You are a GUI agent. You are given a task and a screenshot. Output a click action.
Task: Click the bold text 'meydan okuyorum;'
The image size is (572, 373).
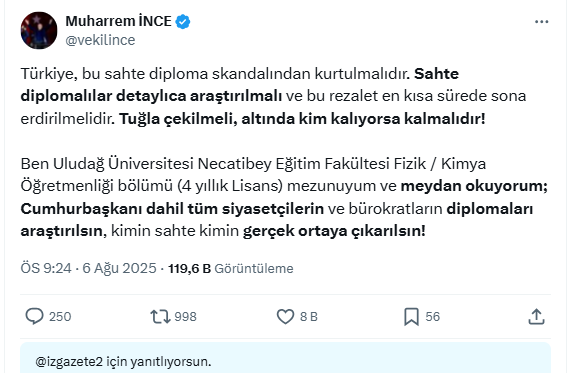click(x=474, y=186)
